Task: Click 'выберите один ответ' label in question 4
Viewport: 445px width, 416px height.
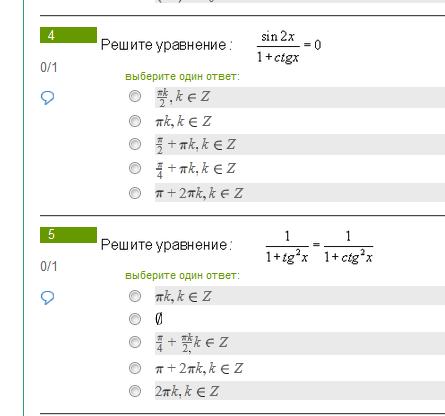Action: 182,77
